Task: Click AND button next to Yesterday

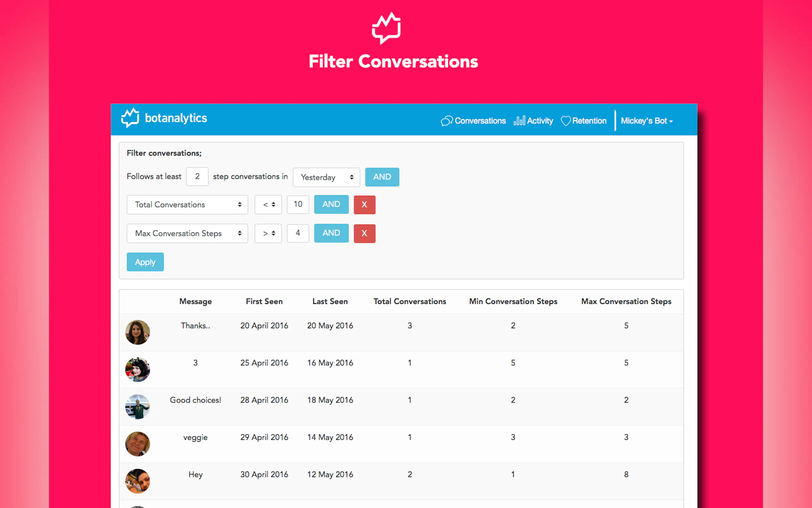Action: [382, 177]
